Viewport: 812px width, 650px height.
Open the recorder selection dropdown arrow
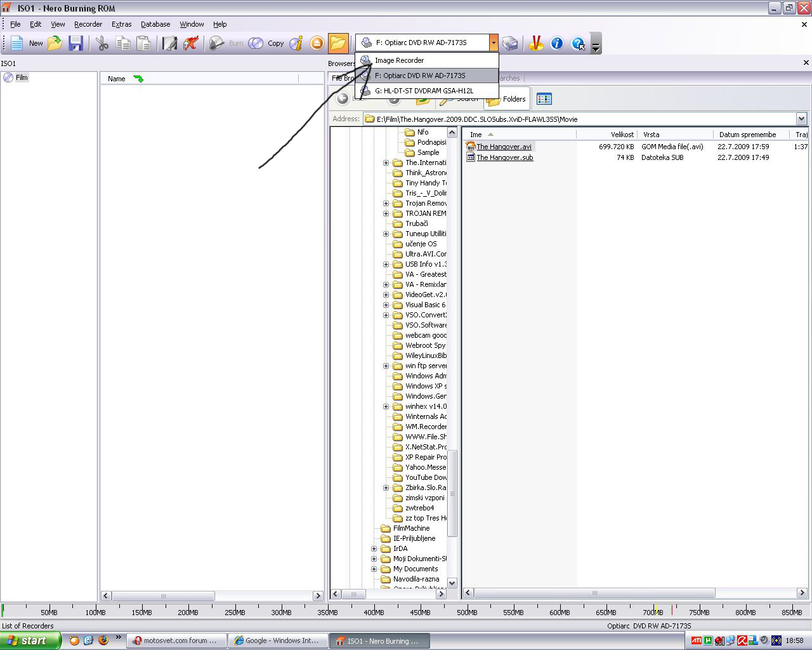tap(494, 43)
